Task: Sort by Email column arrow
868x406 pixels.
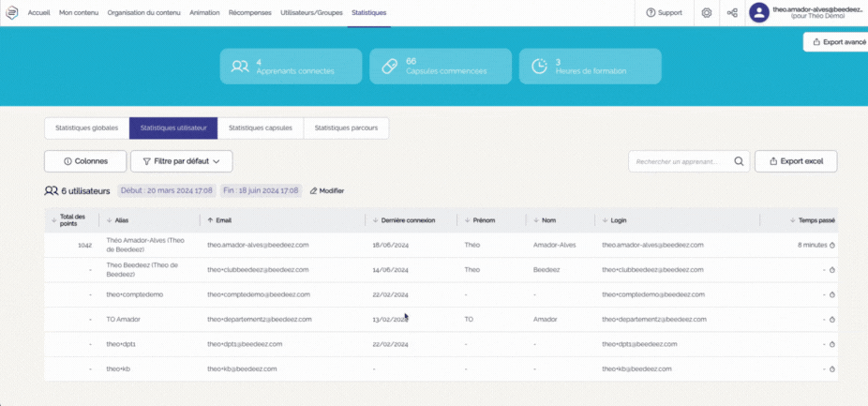Action: point(210,220)
